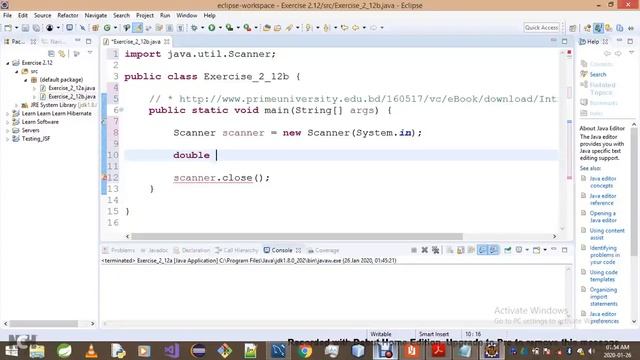Select the Java EE perspective icon
The height and width of the screenshot is (360, 640).
coord(587,28)
